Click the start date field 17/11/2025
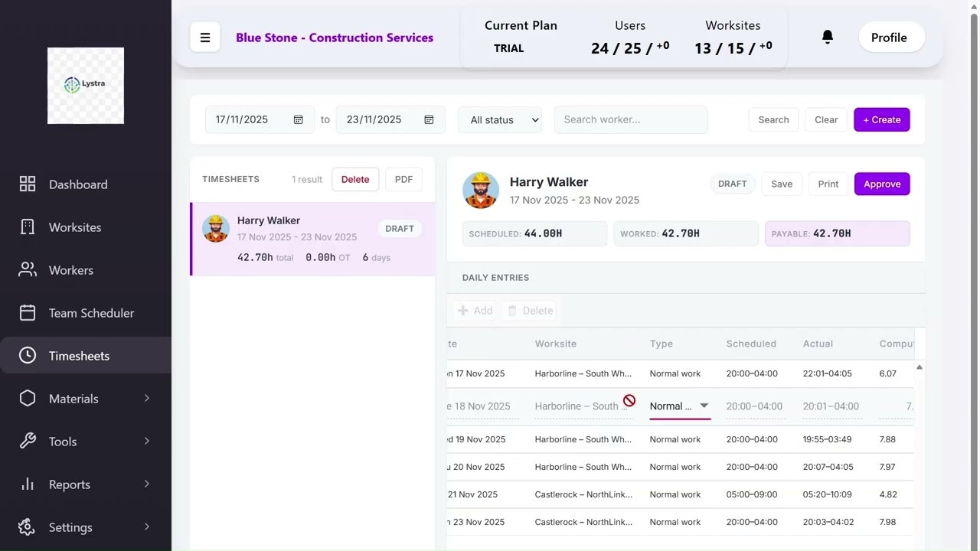 coord(260,119)
